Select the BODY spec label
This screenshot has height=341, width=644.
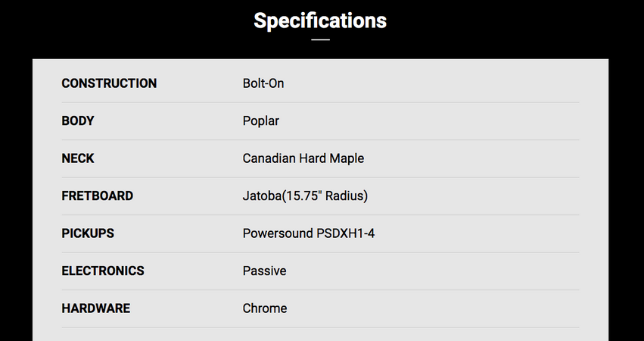tap(78, 121)
